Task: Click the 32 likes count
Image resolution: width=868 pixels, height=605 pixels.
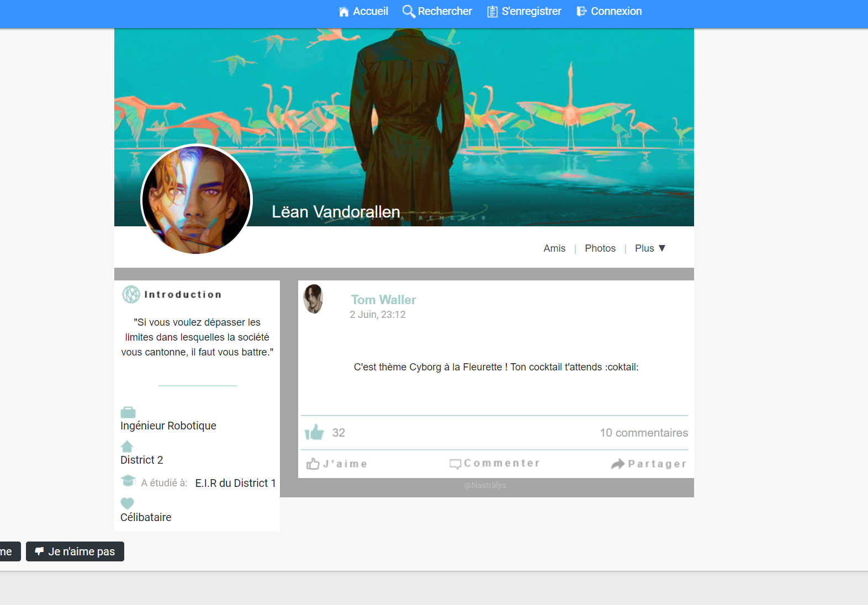Action: [338, 433]
